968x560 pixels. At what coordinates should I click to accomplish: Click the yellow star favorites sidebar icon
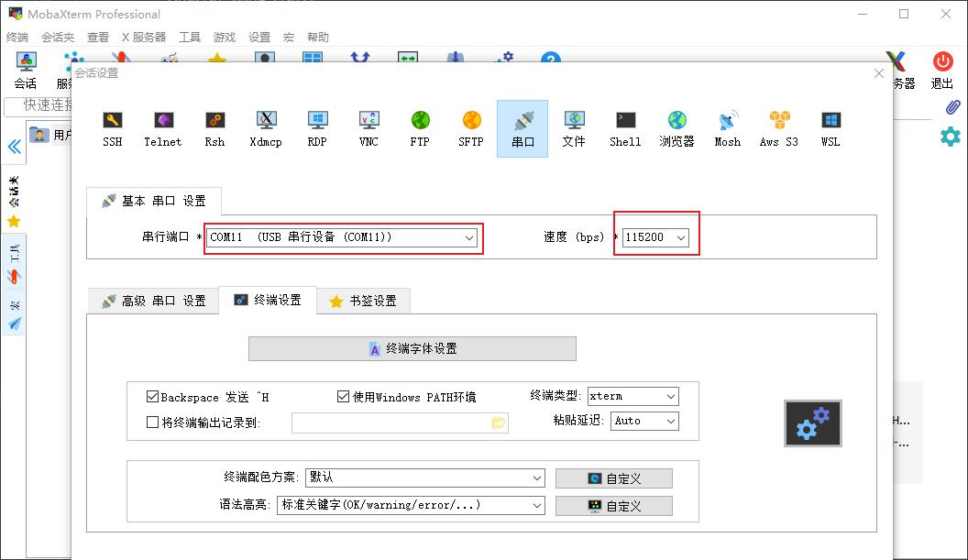14,221
